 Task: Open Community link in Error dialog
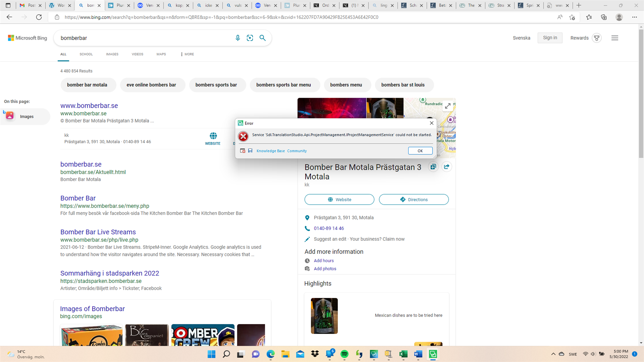(x=297, y=151)
